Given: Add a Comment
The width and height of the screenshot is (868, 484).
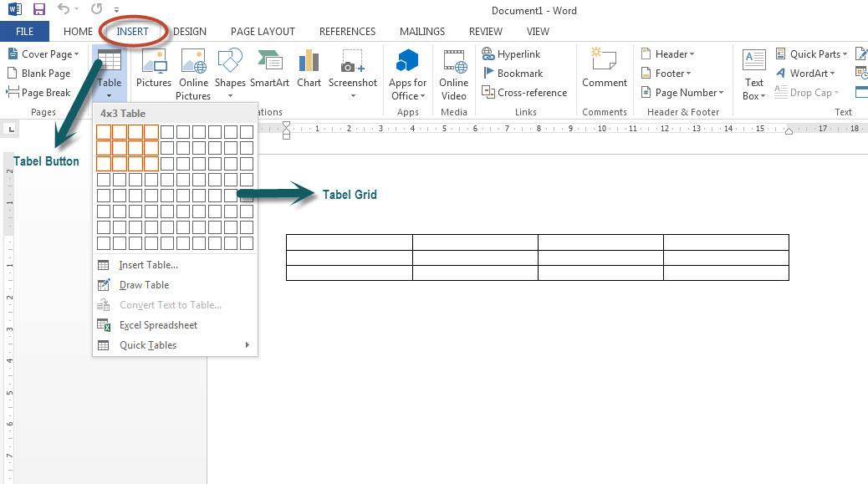Looking at the screenshot, I should 604,62.
